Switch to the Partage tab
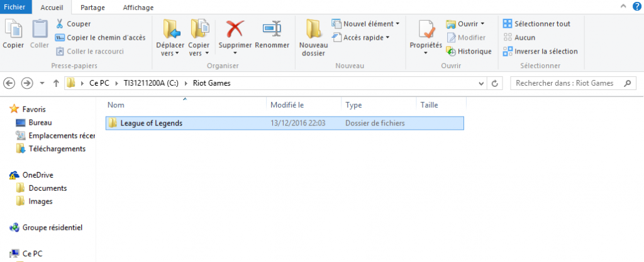Viewport: 644px width, 262px height. [x=93, y=8]
